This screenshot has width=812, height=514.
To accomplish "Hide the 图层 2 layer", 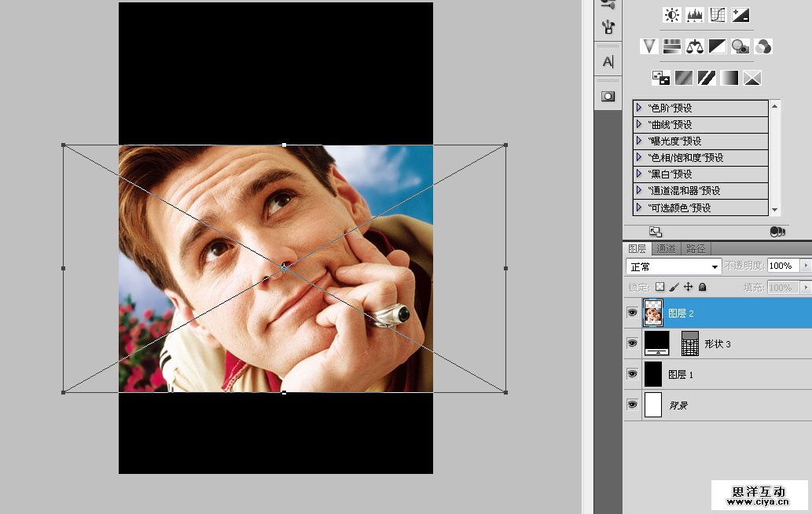I will pyautogui.click(x=632, y=313).
